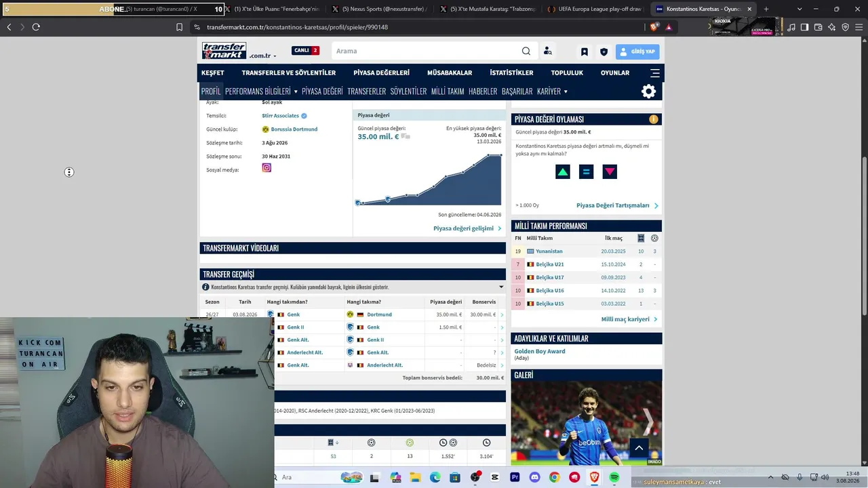The height and width of the screenshot is (488, 868).
Task: Open the PİYASA DEĞERLERİ menu
Action: click(x=381, y=73)
